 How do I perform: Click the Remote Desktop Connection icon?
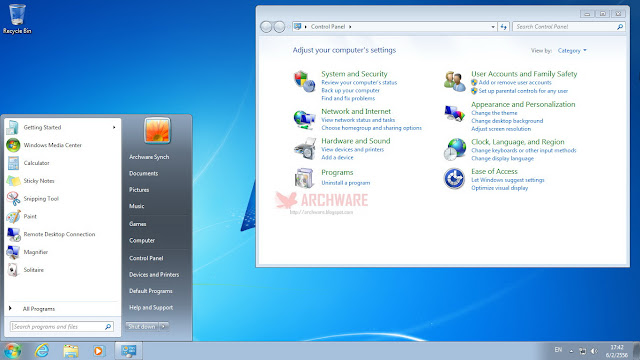pos(13,234)
